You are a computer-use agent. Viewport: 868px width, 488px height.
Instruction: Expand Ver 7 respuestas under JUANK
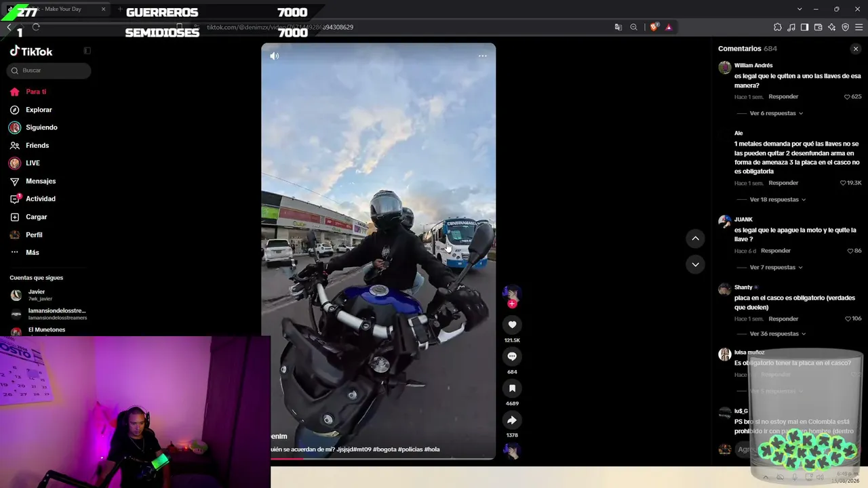coord(776,268)
